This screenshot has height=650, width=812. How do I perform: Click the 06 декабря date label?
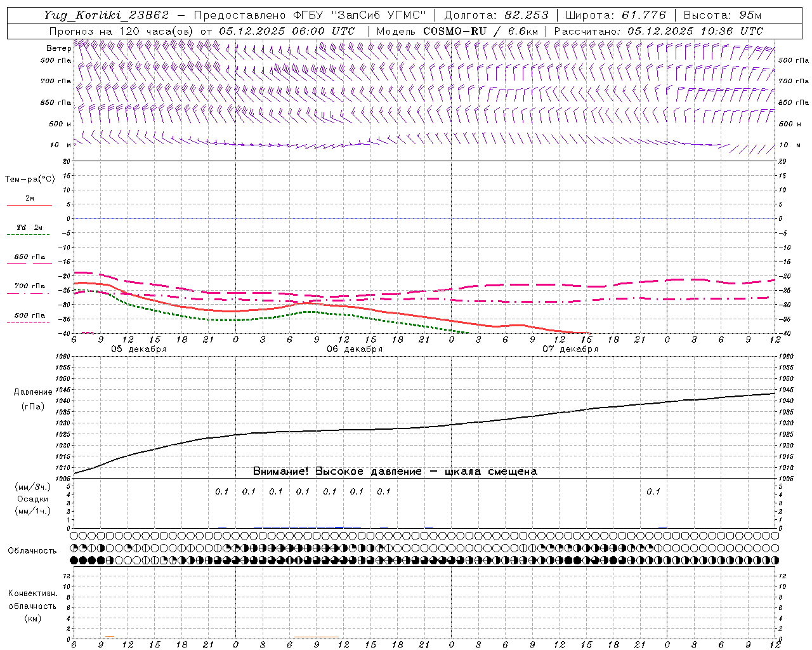(355, 349)
